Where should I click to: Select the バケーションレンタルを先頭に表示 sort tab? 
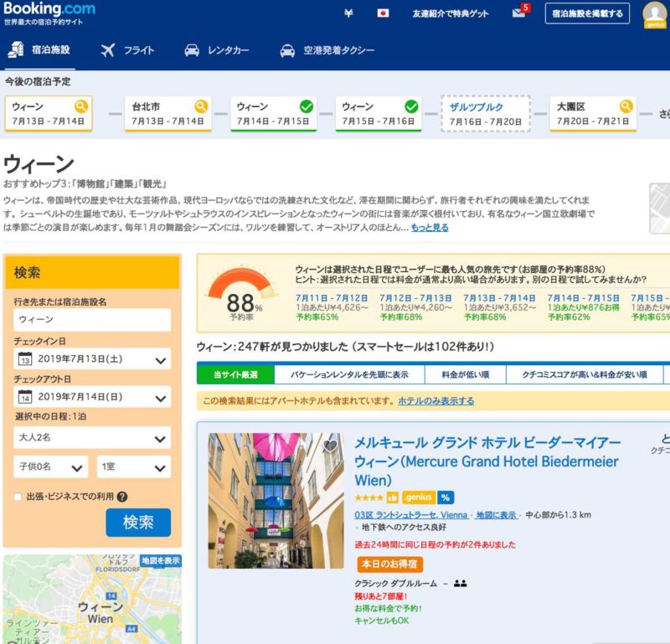(x=349, y=375)
